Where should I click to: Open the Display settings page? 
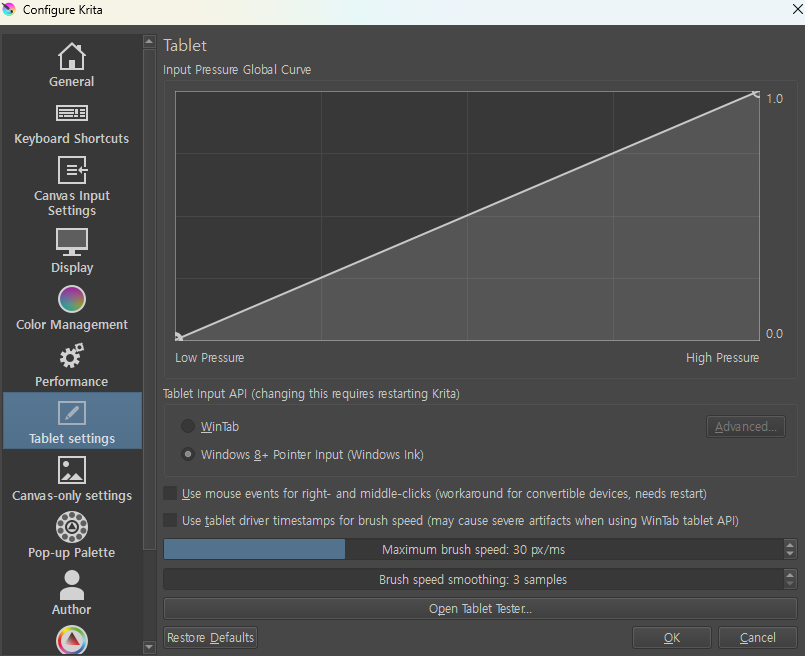point(71,250)
